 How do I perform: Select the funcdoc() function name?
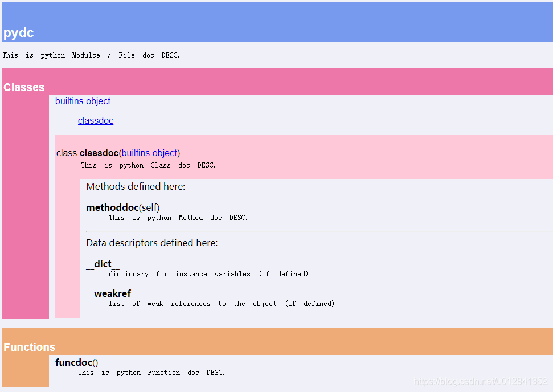[x=76, y=362]
